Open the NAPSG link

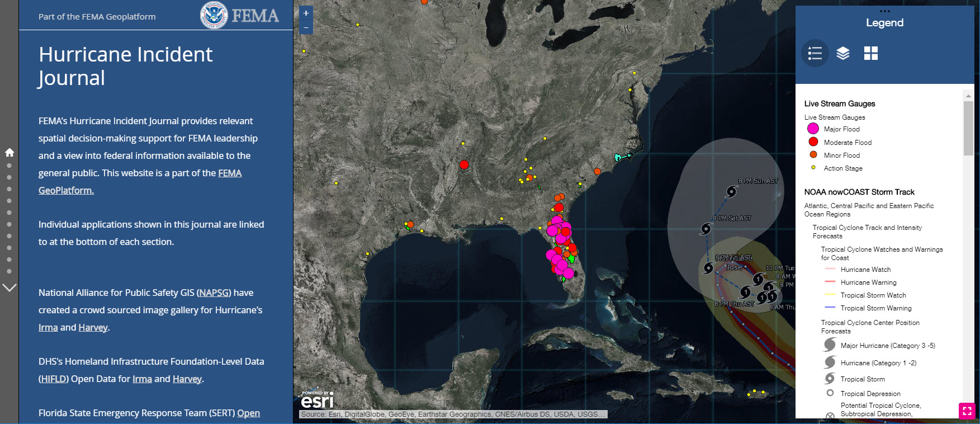214,293
